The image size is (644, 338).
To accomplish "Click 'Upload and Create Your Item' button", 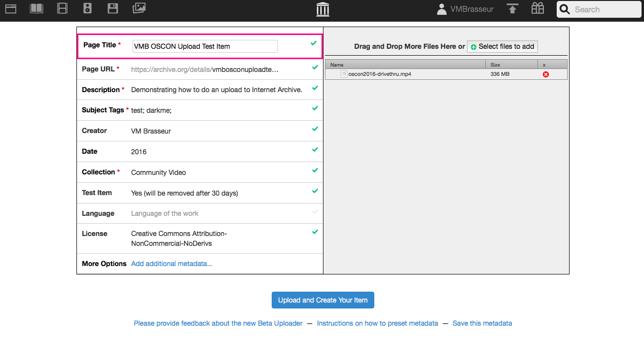I will point(323,300).
